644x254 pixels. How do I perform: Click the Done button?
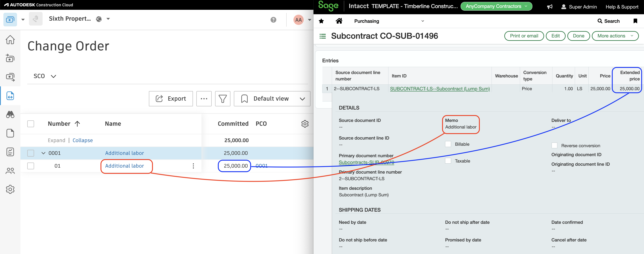click(578, 36)
